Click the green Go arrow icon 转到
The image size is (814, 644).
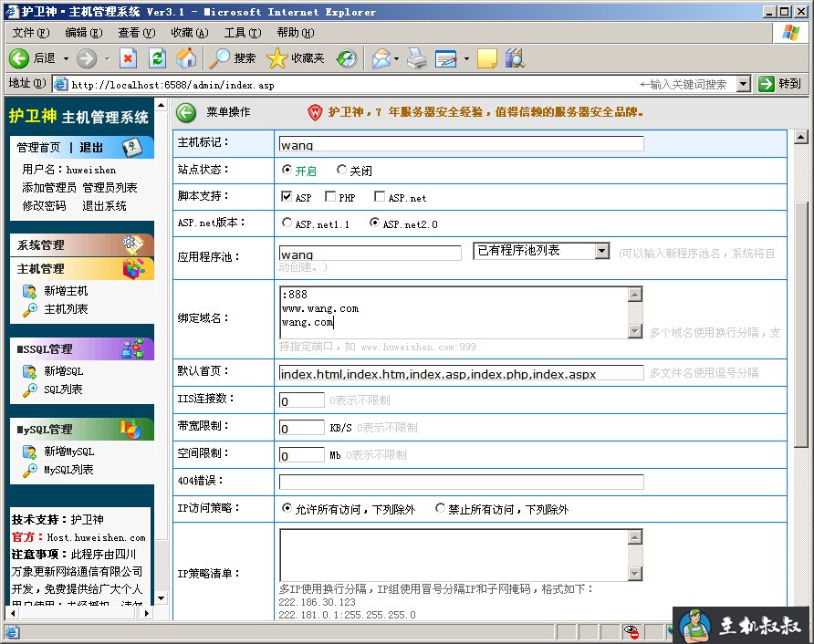tap(767, 84)
